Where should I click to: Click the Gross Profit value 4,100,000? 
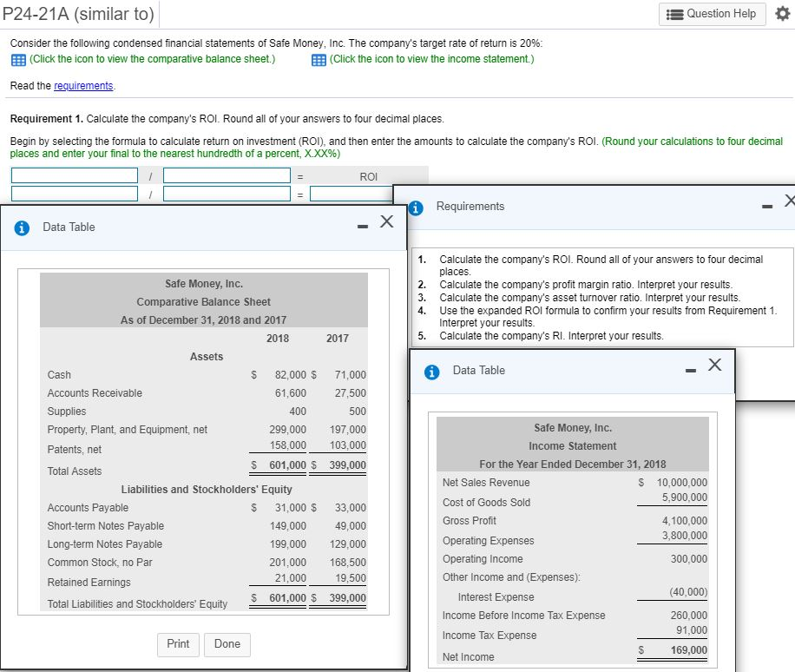[x=685, y=521]
